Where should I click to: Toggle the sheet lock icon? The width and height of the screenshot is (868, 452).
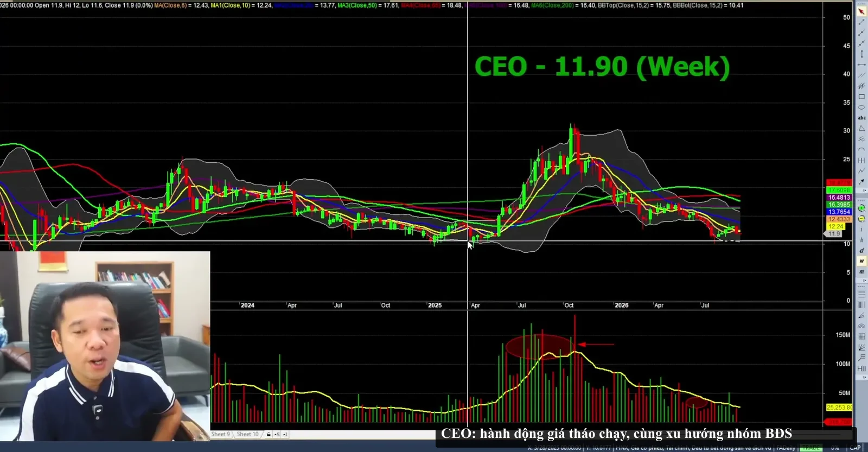pyautogui.click(x=269, y=434)
